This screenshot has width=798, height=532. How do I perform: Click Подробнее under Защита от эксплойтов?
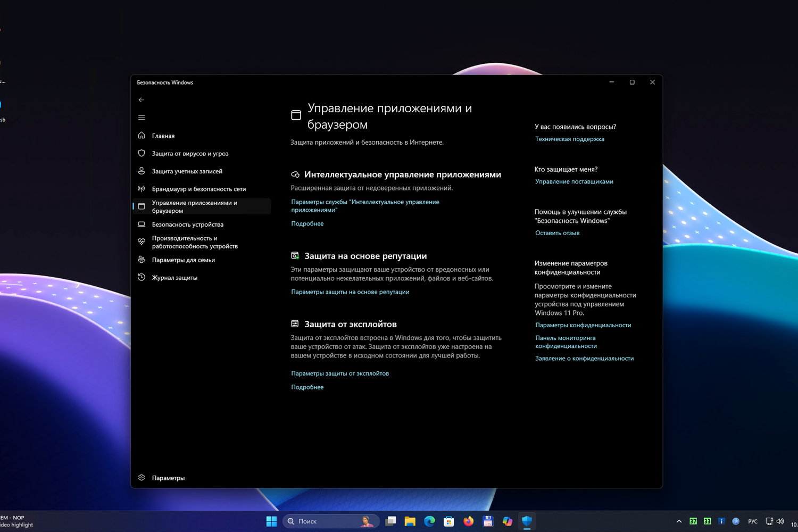tap(307, 387)
